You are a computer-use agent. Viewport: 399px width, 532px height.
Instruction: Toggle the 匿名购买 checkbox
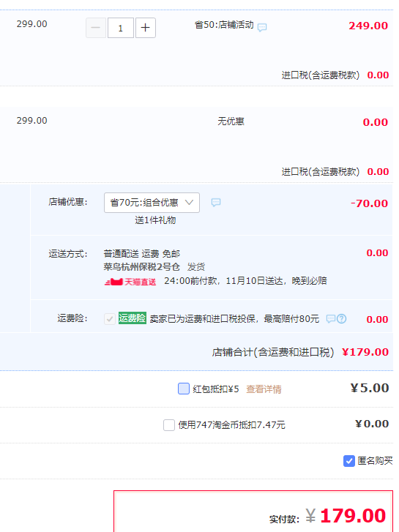pos(349,461)
